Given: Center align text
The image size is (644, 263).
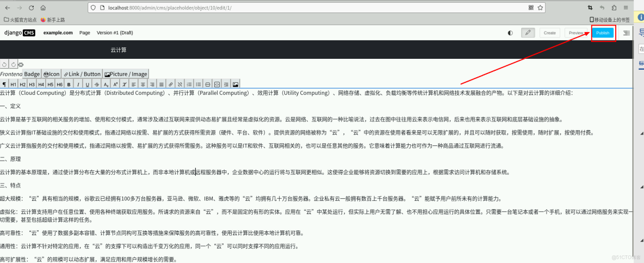Looking at the screenshot, I should click(x=143, y=84).
